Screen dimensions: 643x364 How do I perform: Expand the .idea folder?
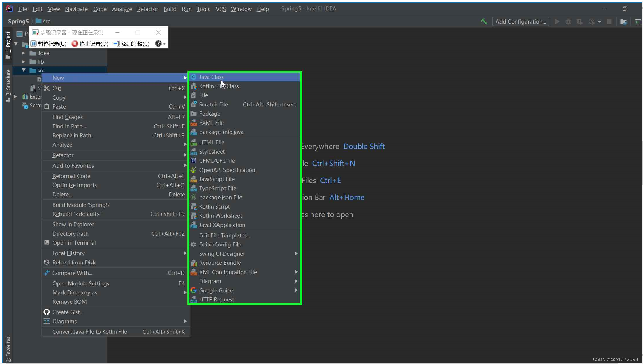pos(23,53)
